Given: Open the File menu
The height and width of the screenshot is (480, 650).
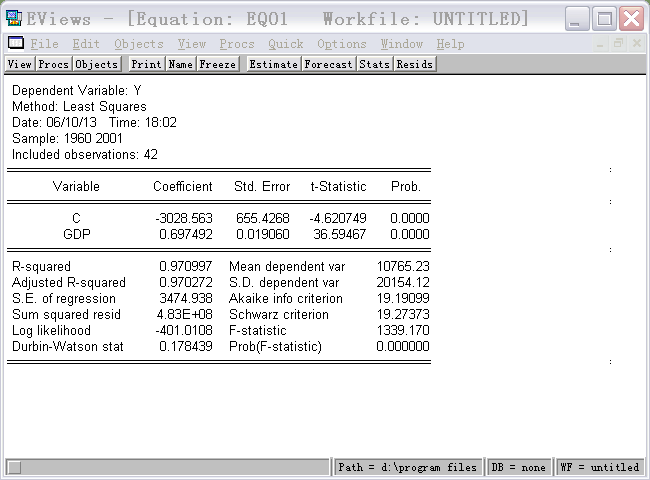Looking at the screenshot, I should coord(44,44).
